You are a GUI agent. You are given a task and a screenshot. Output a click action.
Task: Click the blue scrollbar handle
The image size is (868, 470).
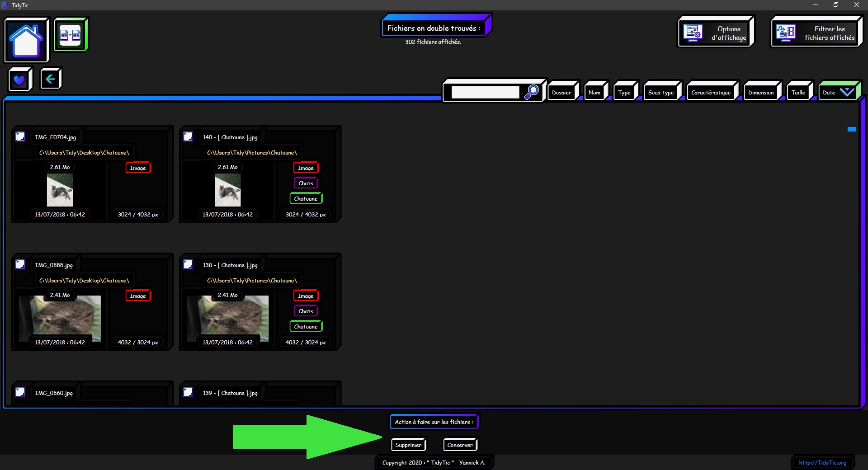pyautogui.click(x=851, y=130)
